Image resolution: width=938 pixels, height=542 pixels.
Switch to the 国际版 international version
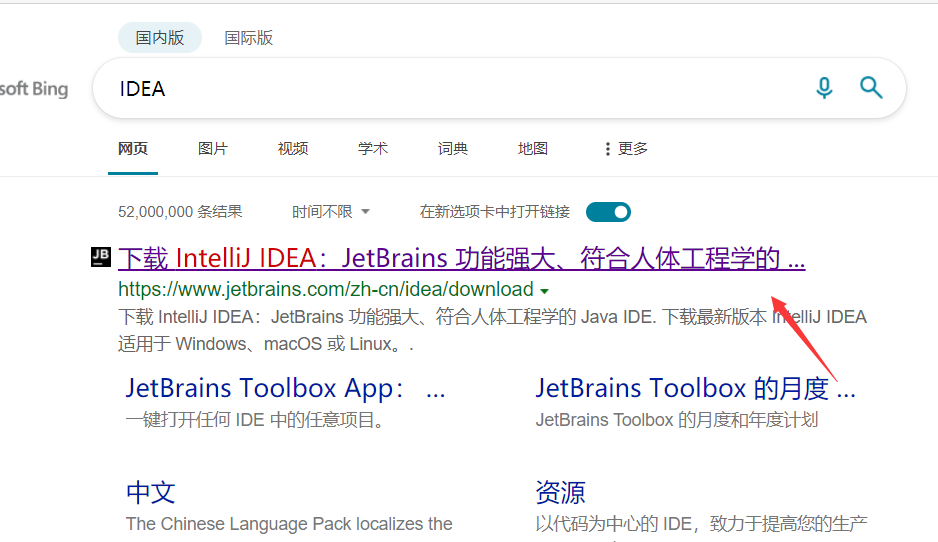(249, 38)
